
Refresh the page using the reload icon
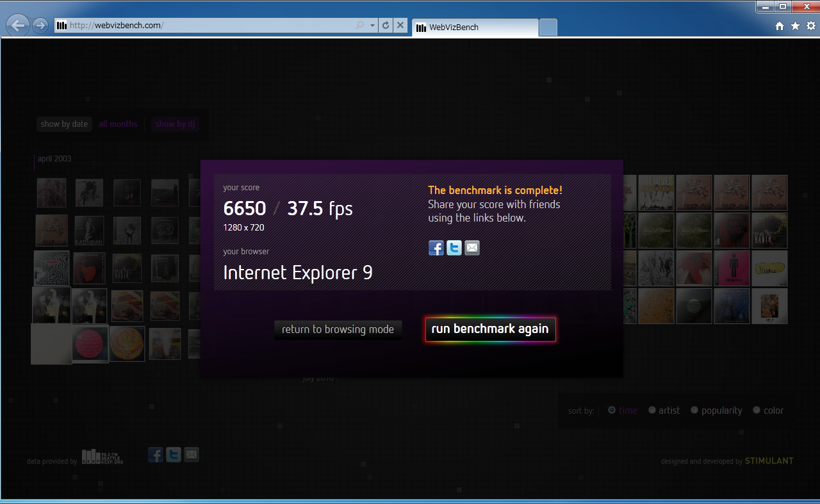pos(386,26)
